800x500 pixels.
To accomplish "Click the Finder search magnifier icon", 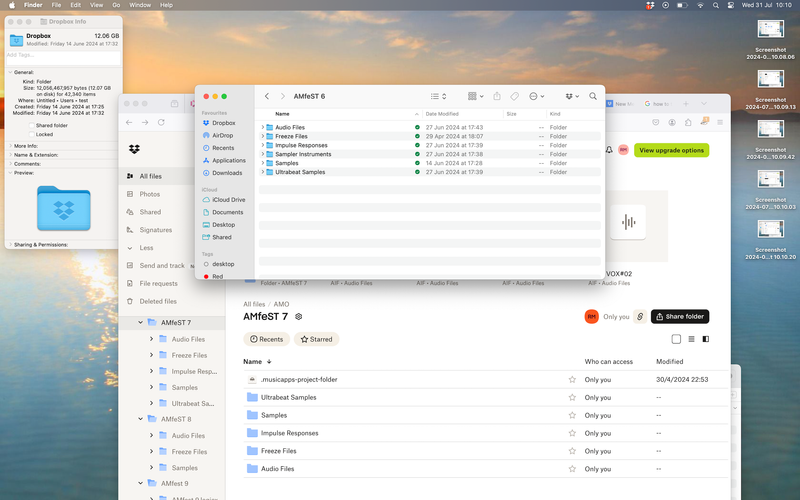I will pos(593,96).
